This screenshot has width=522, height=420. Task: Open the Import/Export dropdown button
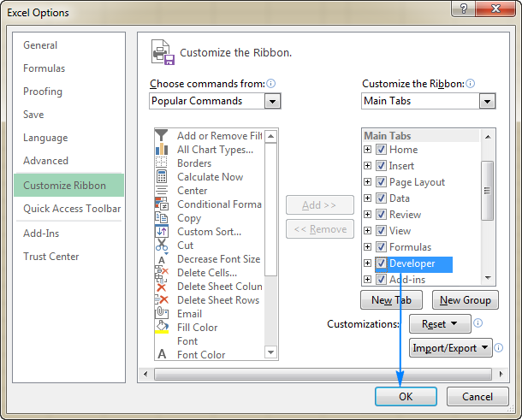tap(451, 348)
